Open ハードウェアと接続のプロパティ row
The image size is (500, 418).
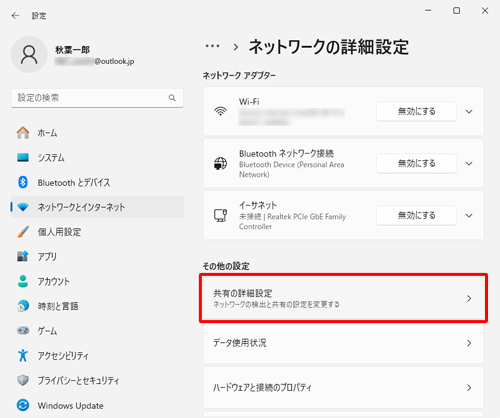click(343, 388)
